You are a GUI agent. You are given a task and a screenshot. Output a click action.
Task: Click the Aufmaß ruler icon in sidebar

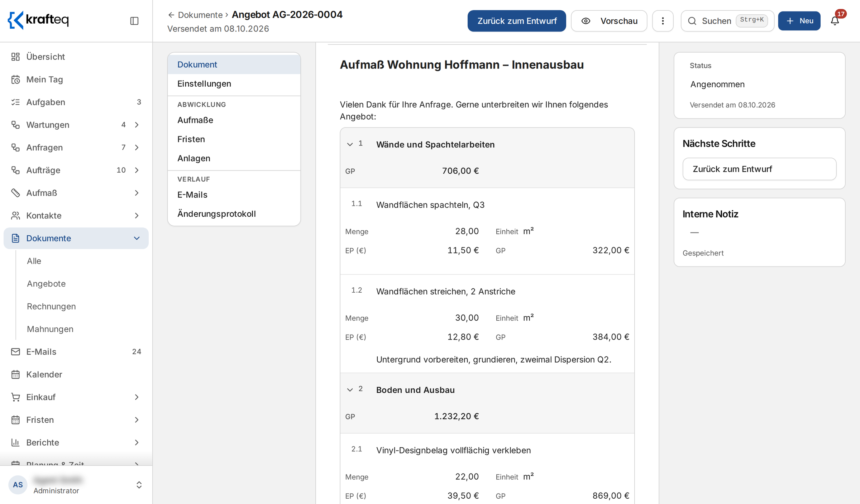[x=15, y=193]
